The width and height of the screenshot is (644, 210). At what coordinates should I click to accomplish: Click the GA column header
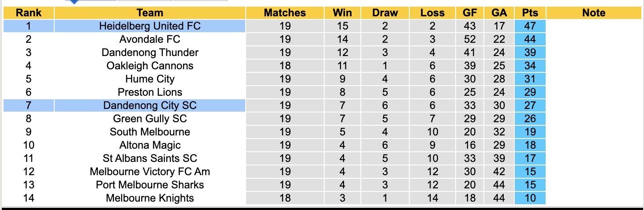pos(499,13)
